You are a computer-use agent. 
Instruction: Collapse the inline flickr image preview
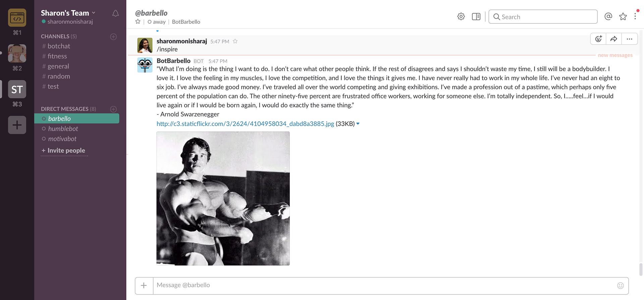pyautogui.click(x=358, y=124)
